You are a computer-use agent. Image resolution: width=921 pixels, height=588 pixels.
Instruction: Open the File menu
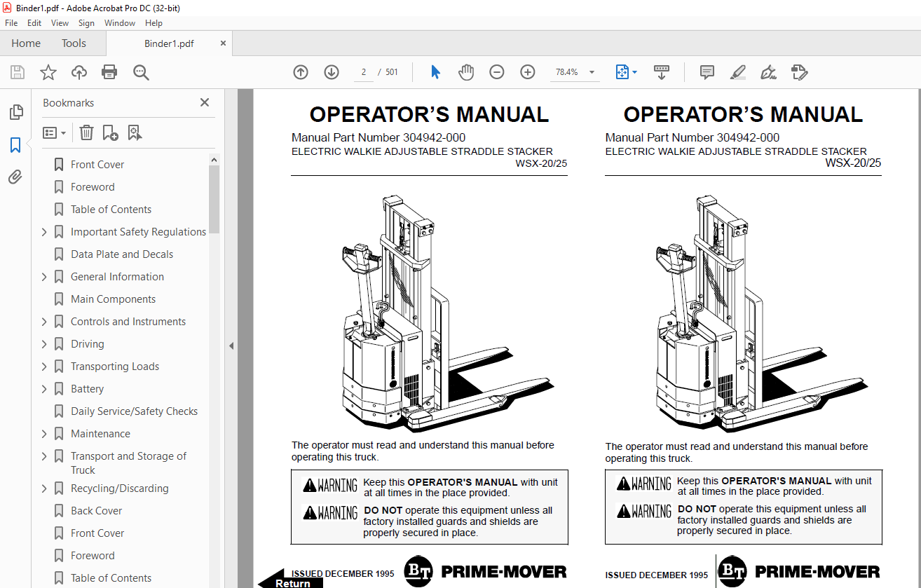pyautogui.click(x=11, y=23)
